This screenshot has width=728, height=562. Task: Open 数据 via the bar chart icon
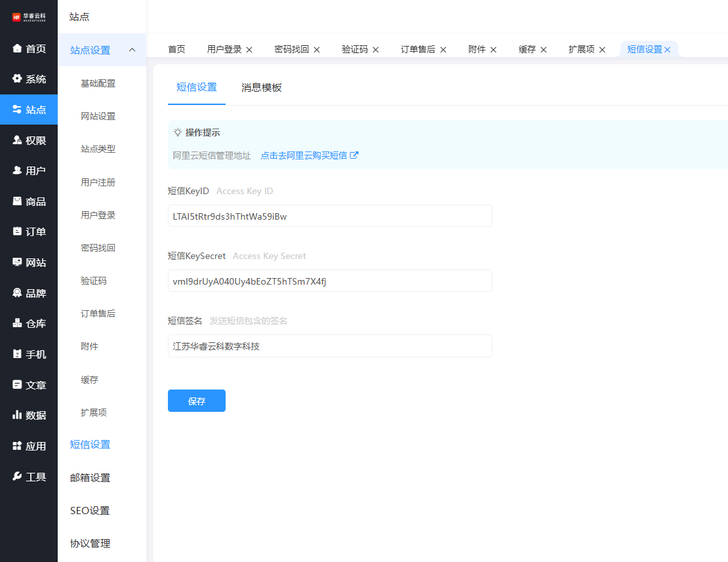17,415
